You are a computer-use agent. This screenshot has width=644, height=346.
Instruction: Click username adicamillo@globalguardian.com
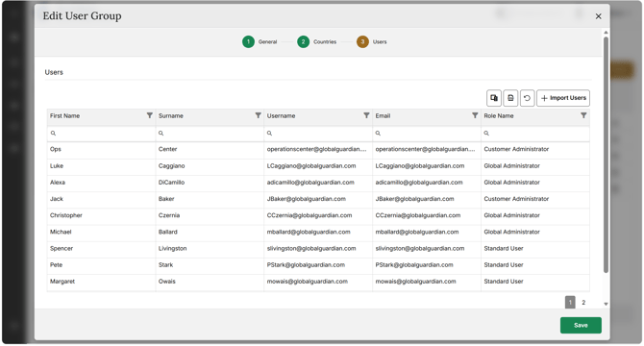pos(310,183)
